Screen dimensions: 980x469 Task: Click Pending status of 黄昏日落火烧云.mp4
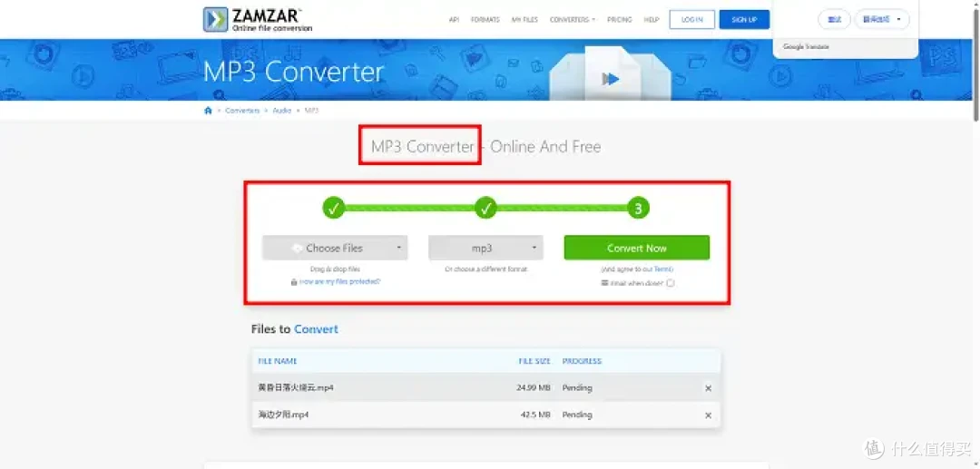tap(577, 388)
